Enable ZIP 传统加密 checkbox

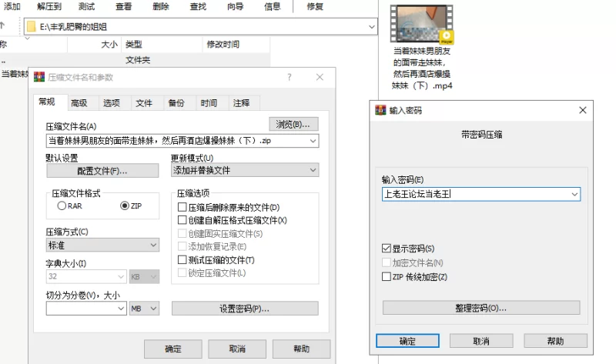[387, 276]
